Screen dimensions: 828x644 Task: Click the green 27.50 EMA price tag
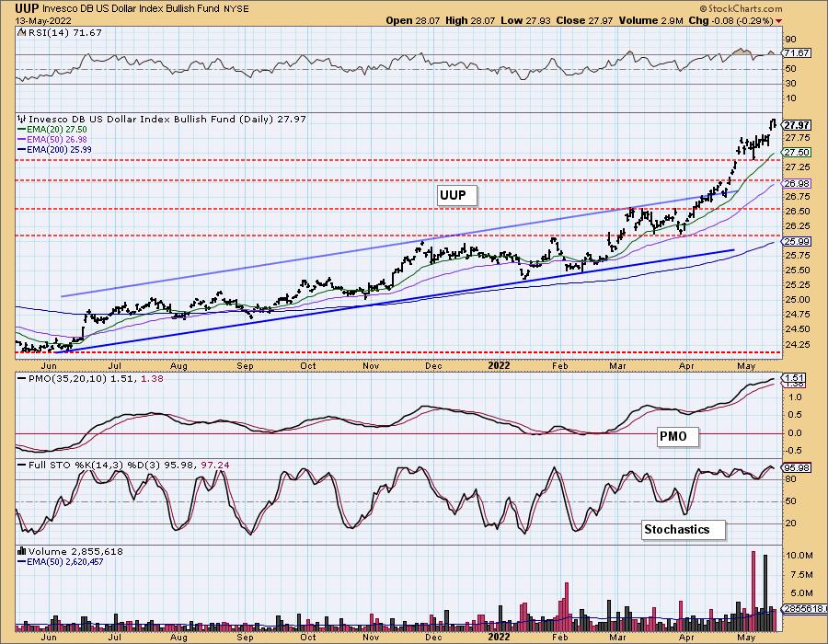pos(797,152)
